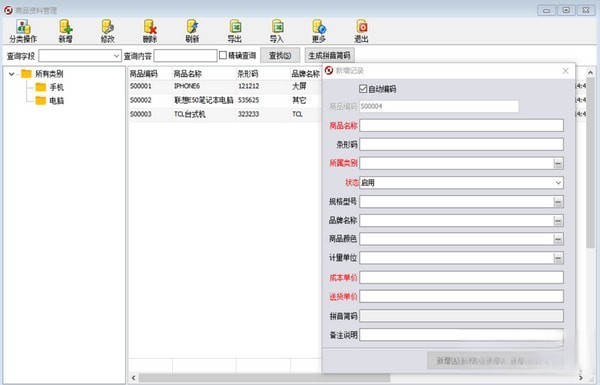Click barcode cell 121212
600x385 pixels.
(249, 86)
